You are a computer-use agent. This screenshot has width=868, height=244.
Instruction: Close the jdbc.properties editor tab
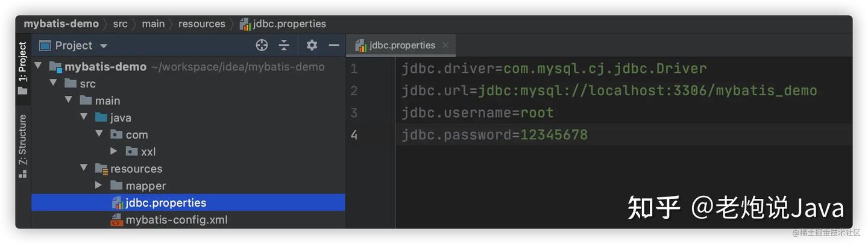click(x=445, y=45)
